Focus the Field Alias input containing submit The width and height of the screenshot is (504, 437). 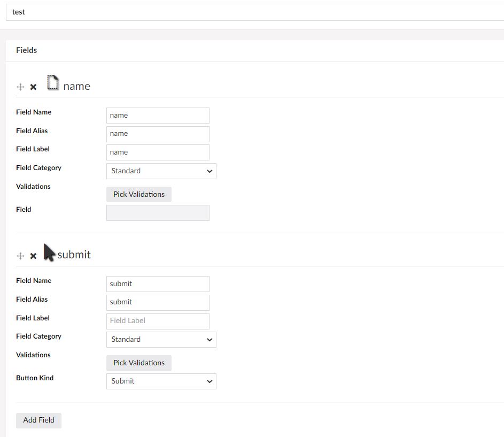coord(158,302)
